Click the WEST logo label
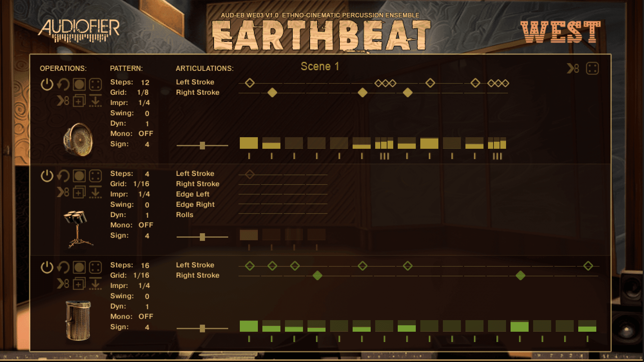 pos(560,32)
